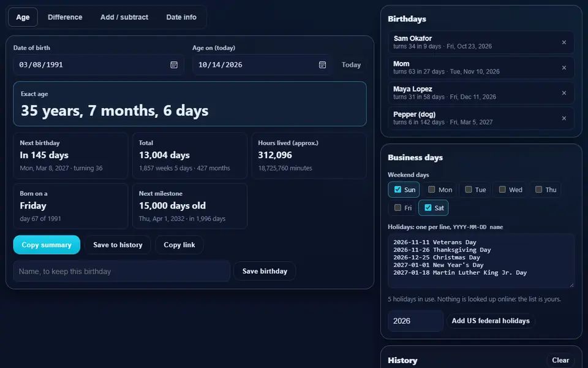Focus the Age on date field
Screen dimensions: 588x368
pos(262,64)
